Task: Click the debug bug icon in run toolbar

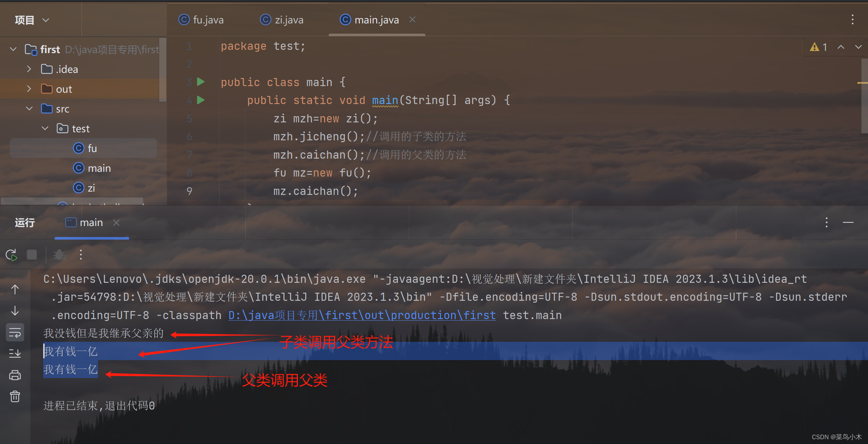Action: 59,255
